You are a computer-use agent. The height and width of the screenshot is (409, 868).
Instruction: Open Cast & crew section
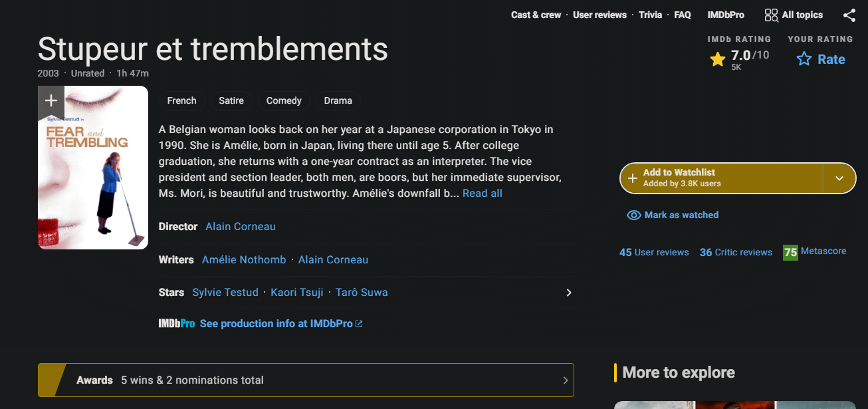click(536, 15)
